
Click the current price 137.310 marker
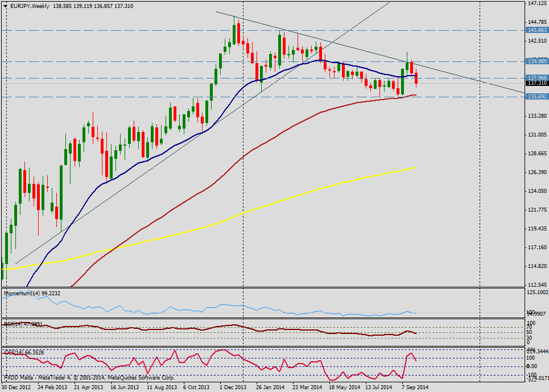537,83
